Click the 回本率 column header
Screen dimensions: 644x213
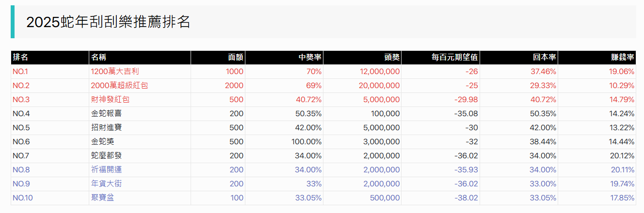(519, 58)
